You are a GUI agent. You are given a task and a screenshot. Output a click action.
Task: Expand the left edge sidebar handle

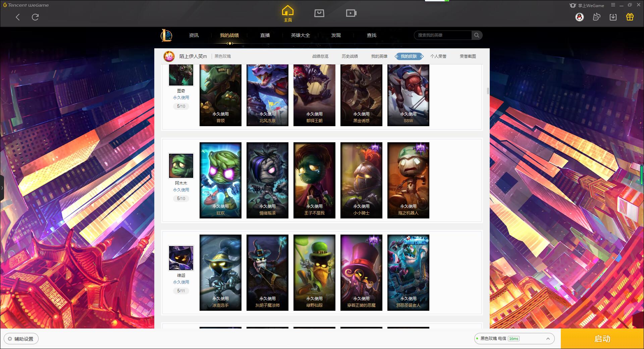pyautogui.click(x=2, y=188)
